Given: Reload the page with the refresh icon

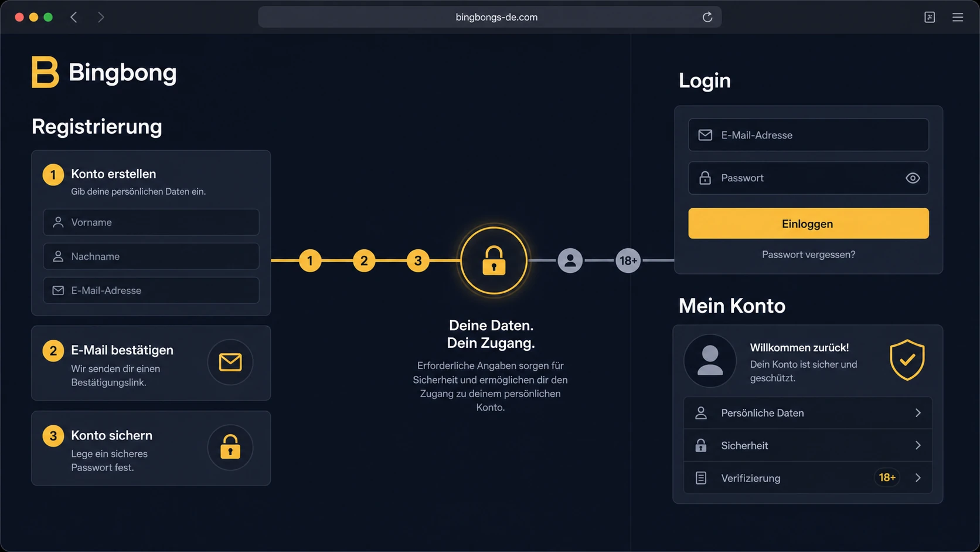Looking at the screenshot, I should click(707, 17).
